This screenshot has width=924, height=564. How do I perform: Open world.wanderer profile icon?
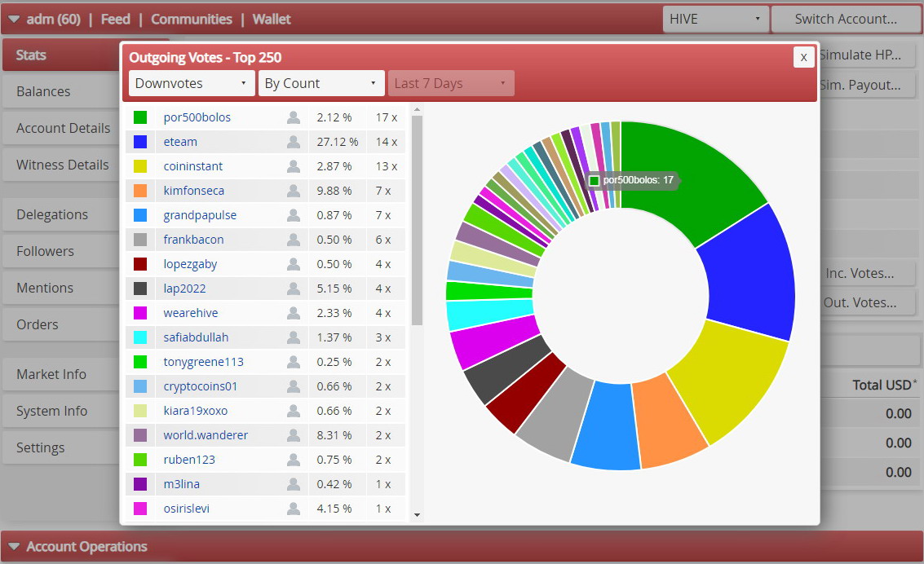293,435
